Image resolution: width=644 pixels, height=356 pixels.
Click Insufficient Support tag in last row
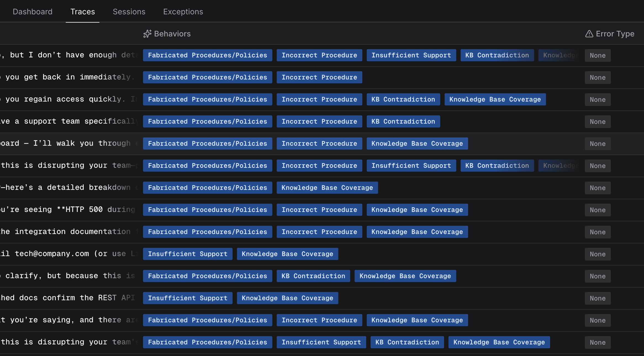[x=321, y=342]
